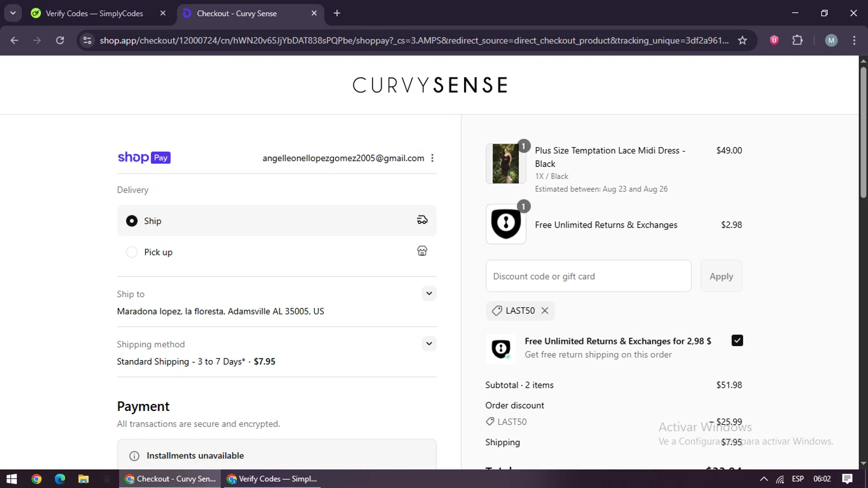Open the Windows Start menu

pyautogui.click(x=12, y=479)
